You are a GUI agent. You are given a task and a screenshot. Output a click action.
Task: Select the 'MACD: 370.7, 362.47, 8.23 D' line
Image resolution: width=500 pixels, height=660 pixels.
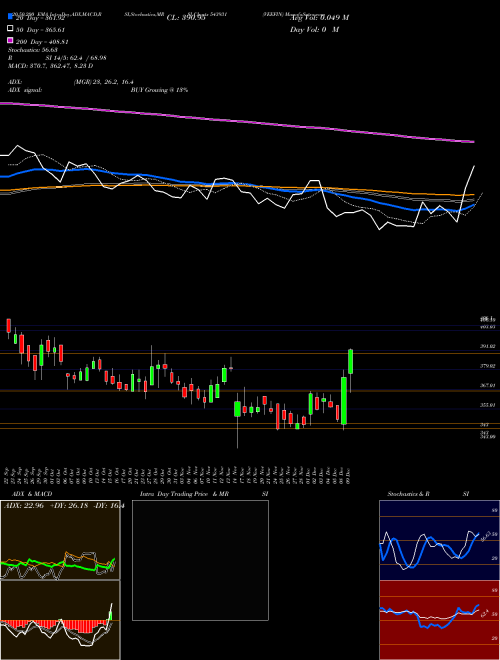point(51,66)
